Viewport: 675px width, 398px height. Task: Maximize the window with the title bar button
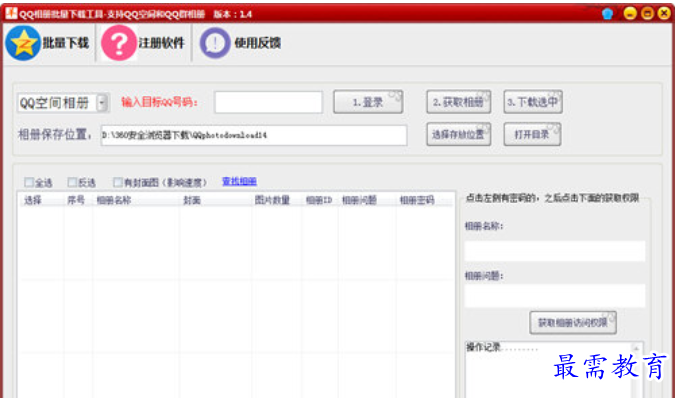click(x=647, y=13)
